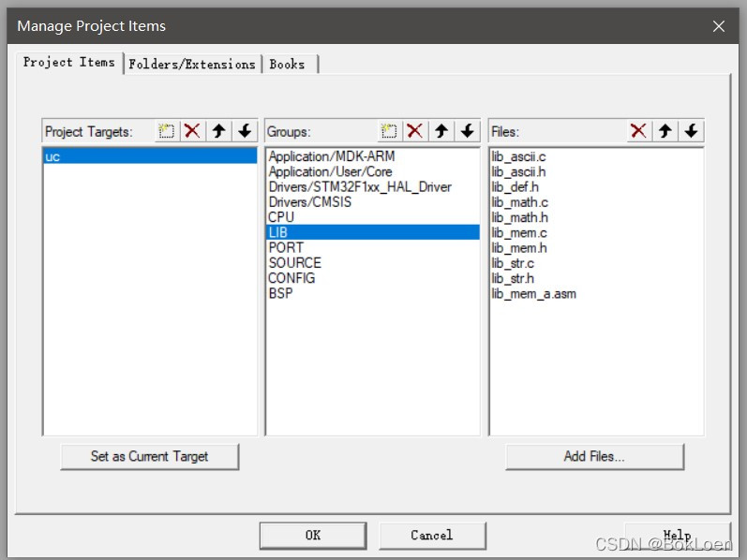Select file lib_def.h
This screenshot has width=747, height=560.
[596, 187]
